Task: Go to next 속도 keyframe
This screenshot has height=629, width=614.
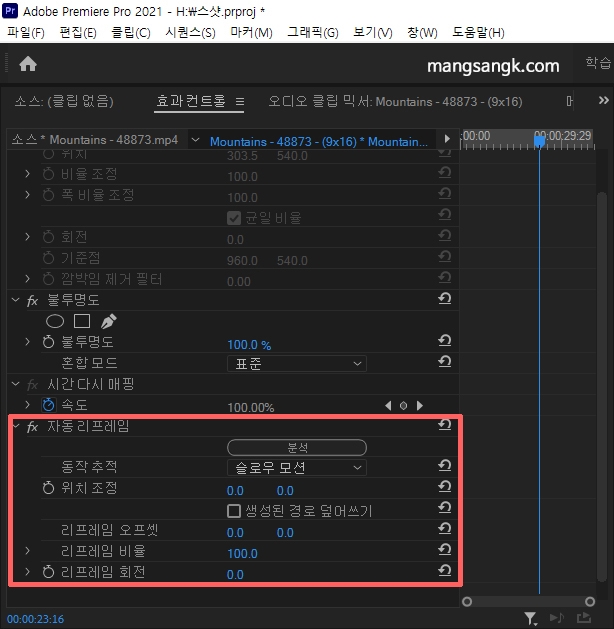Action: (419, 406)
